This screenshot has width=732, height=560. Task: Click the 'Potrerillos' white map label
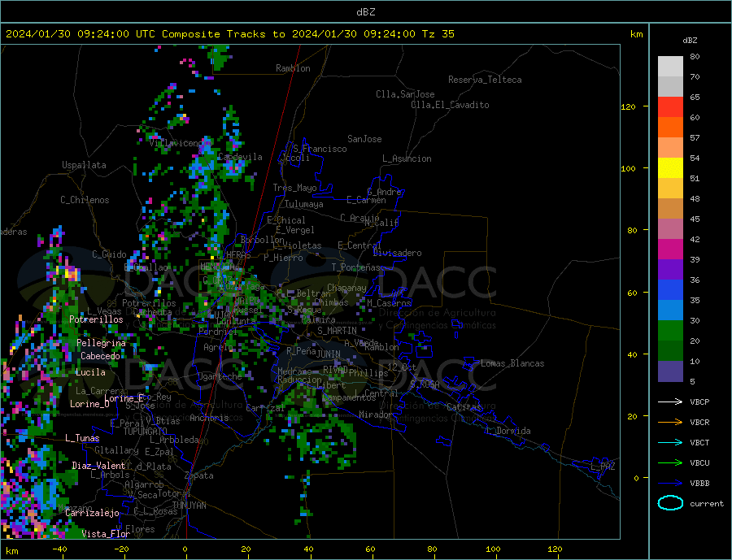pyautogui.click(x=96, y=319)
